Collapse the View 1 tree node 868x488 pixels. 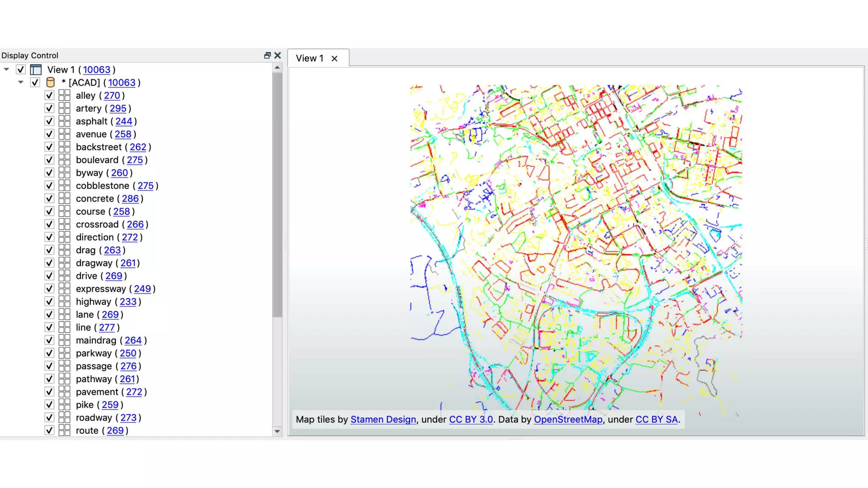(x=6, y=69)
